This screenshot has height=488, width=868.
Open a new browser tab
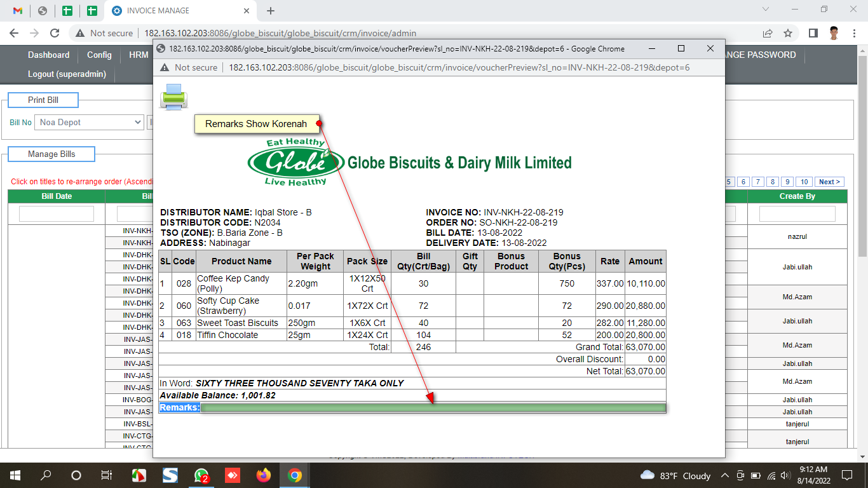271,11
